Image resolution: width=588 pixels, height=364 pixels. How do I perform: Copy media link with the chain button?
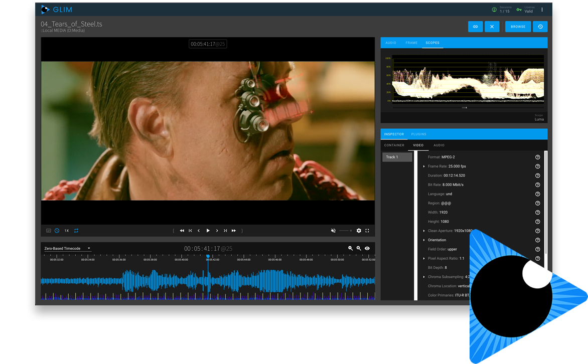475,27
